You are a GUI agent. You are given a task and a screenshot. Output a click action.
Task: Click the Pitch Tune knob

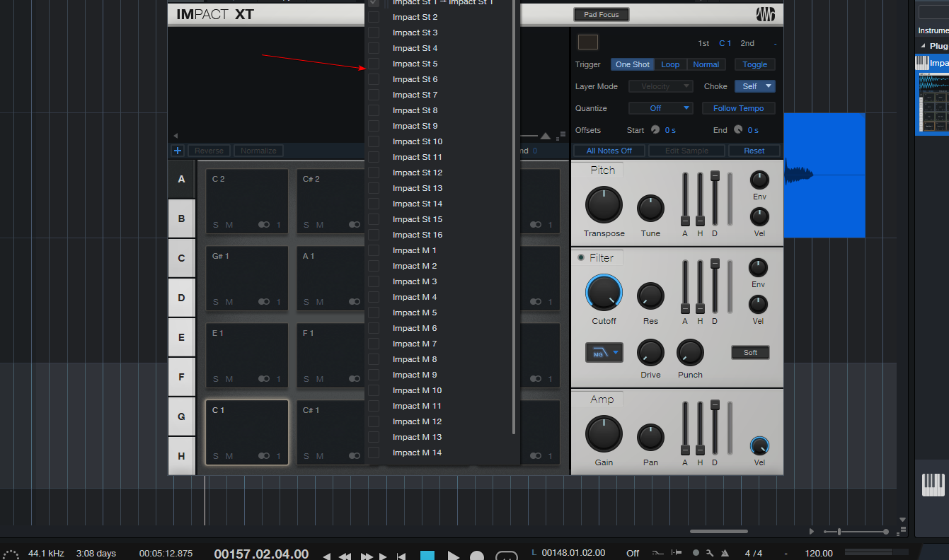(x=650, y=209)
